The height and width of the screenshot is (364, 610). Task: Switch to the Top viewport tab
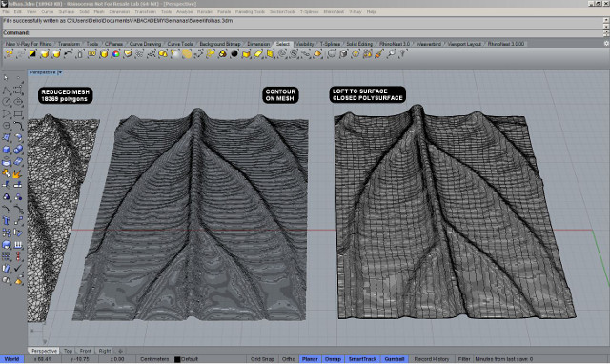click(68, 351)
